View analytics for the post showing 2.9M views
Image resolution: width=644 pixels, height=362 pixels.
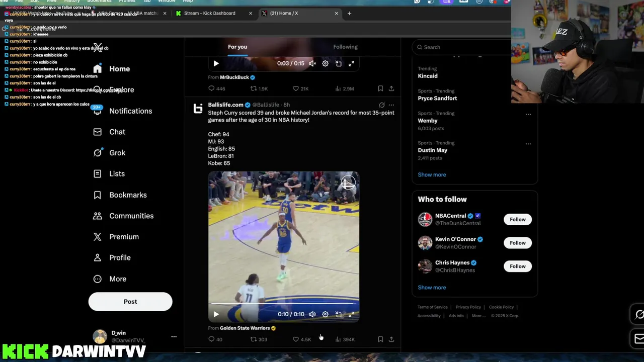345,88
